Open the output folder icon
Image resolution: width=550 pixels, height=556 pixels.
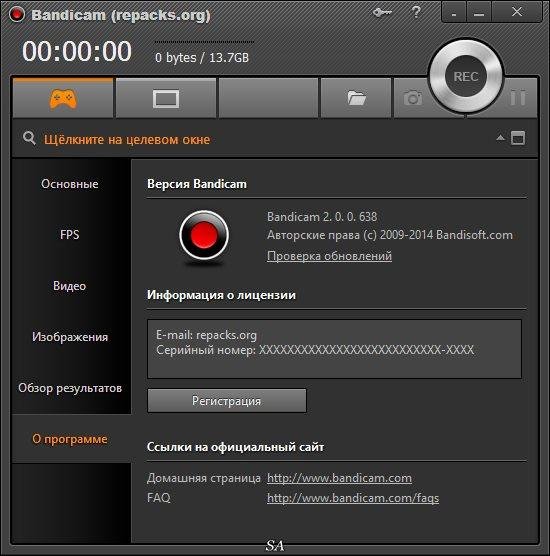[356, 98]
